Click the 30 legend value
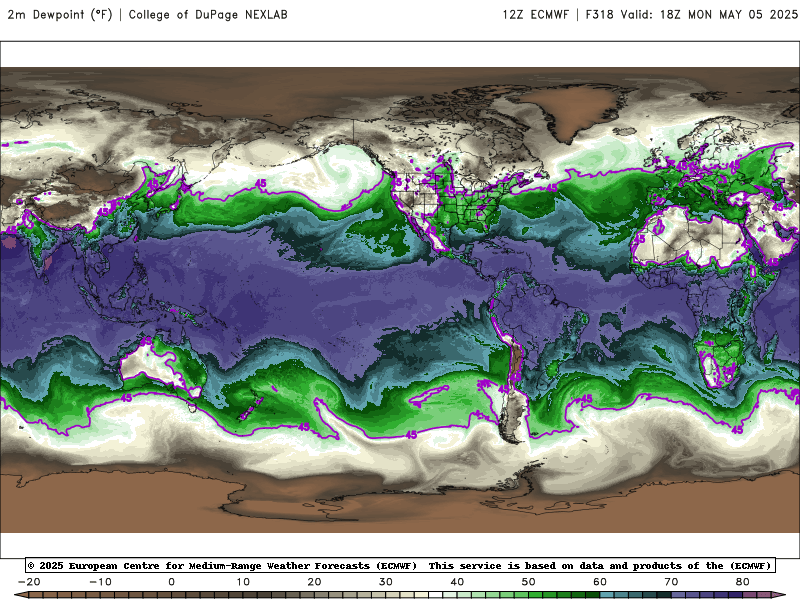Image resolution: width=800 pixels, height=600 pixels. coord(386,582)
